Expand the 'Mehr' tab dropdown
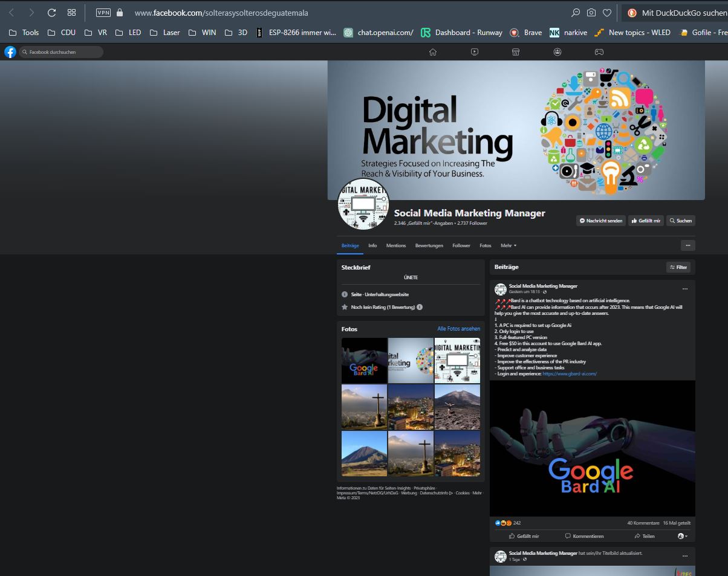The height and width of the screenshot is (576, 728). (x=509, y=245)
